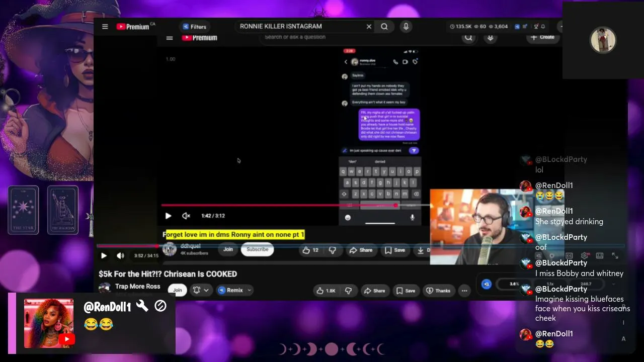Join the Trap More Ross channel
Viewport: 644px width, 362px height.
pos(177,290)
